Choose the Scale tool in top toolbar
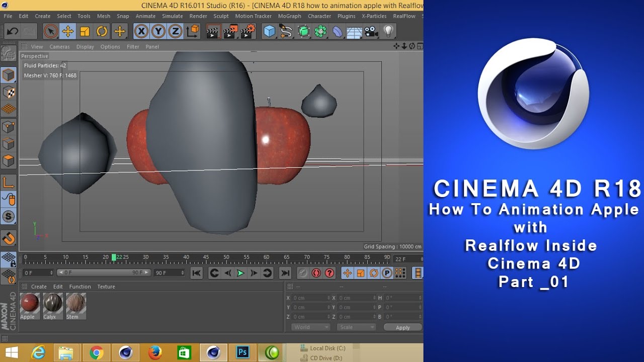 tap(85, 32)
